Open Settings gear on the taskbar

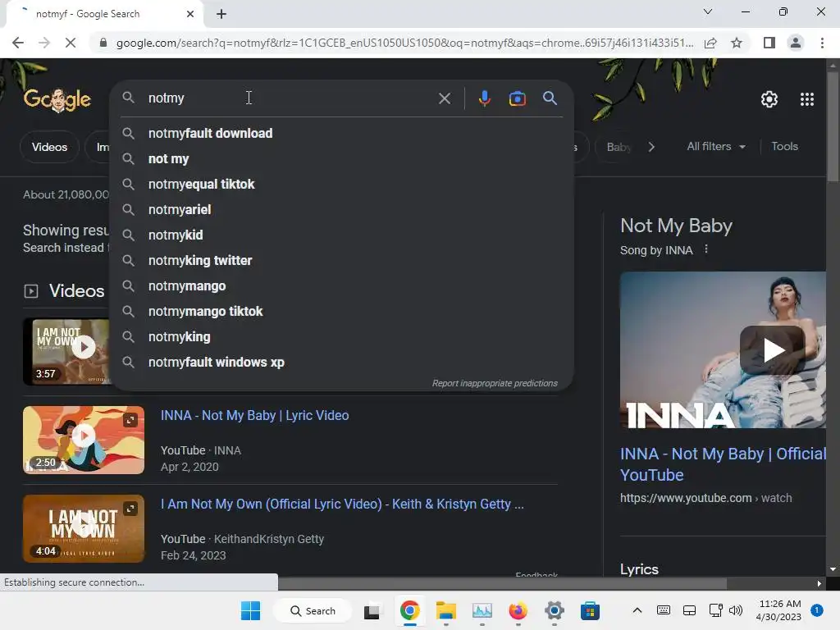554,610
